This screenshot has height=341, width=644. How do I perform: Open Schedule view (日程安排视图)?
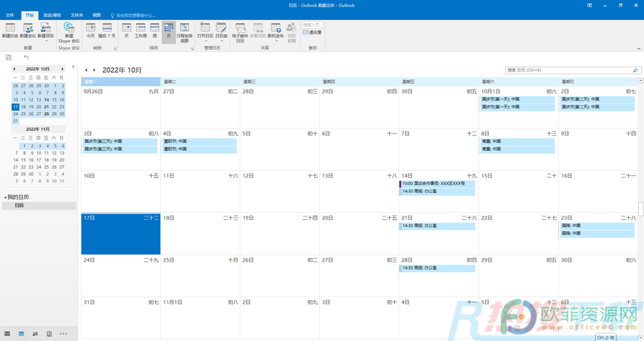185,33
